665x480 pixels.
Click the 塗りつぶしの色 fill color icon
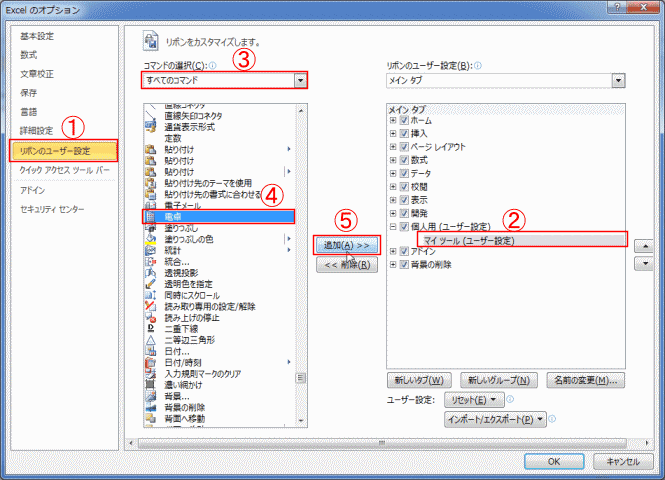click(x=151, y=239)
